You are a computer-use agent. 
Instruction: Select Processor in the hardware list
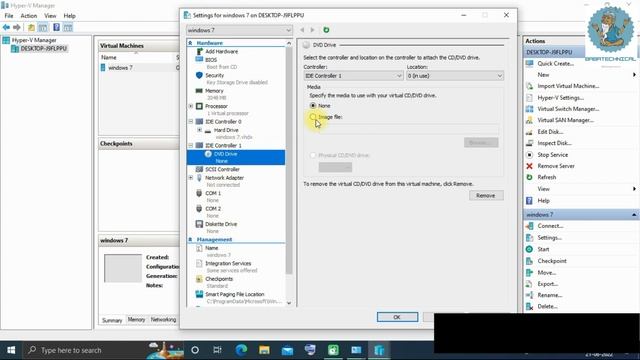216,106
